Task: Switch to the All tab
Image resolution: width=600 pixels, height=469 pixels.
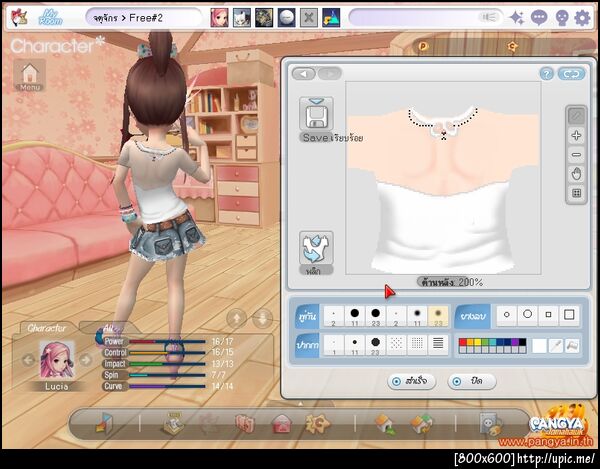Action: point(108,328)
